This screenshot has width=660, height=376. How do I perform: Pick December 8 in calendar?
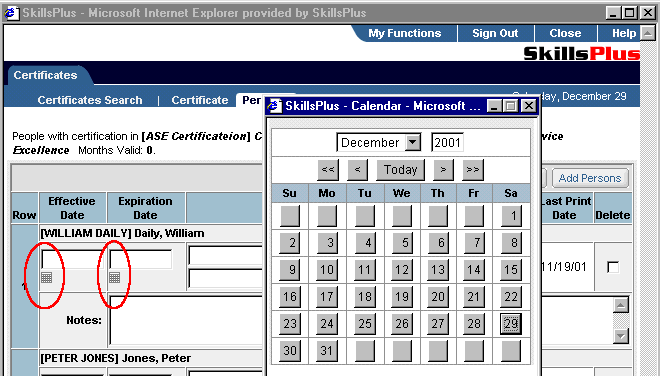511,243
